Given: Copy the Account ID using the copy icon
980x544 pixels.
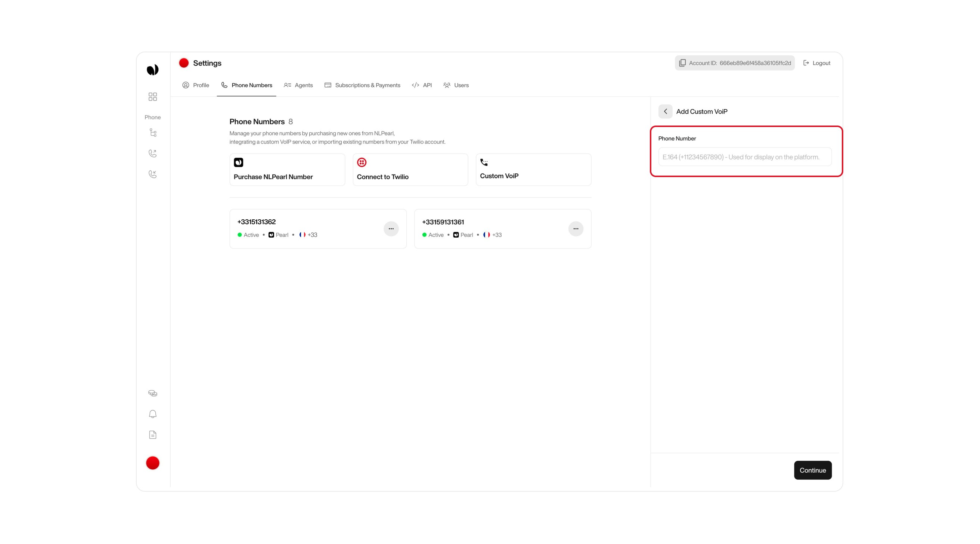Looking at the screenshot, I should 682,63.
